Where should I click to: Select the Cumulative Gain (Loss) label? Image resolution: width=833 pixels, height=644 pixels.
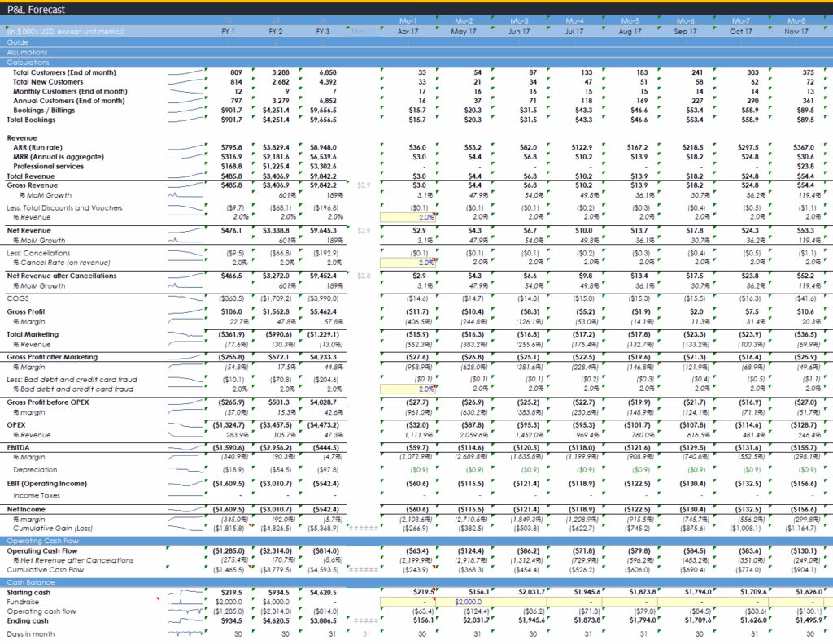53,529
